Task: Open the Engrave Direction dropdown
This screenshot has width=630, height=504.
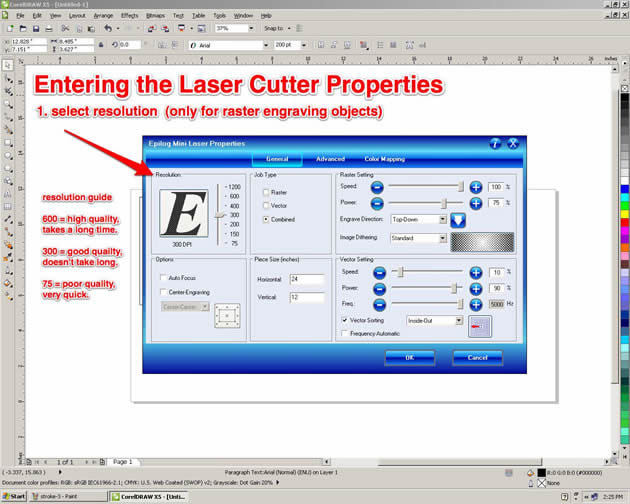Action: 442,219
